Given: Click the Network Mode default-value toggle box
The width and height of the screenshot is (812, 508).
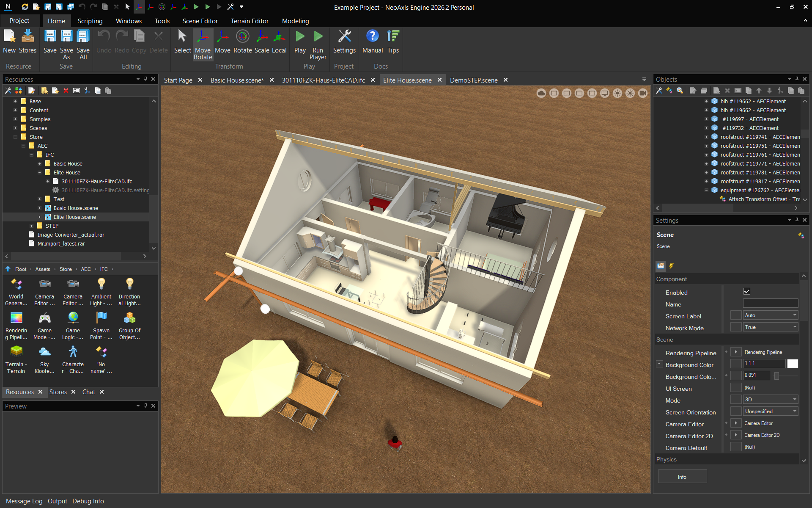Looking at the screenshot, I should pyautogui.click(x=736, y=327).
